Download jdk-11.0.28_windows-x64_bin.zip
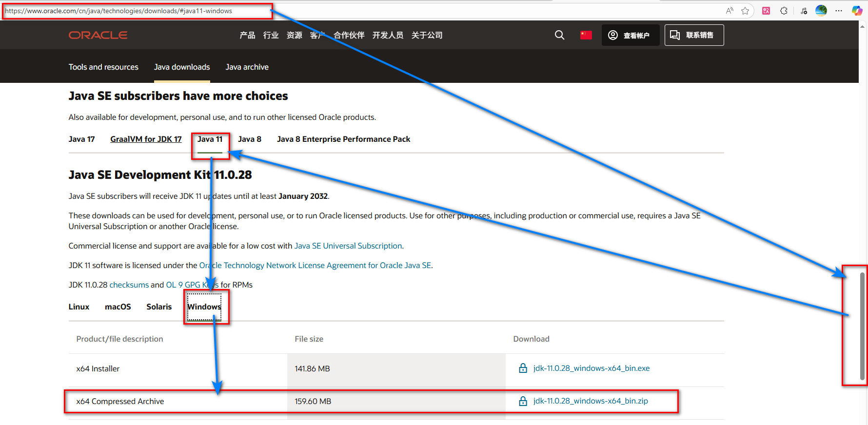 591,401
